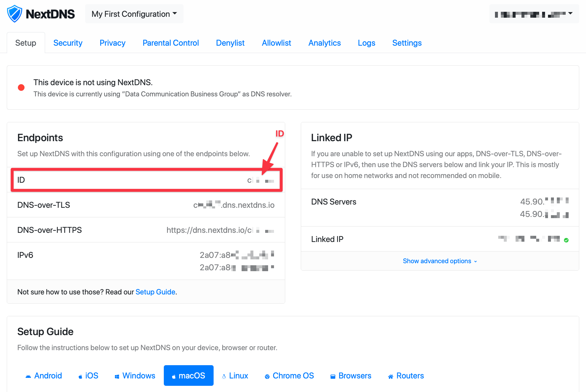Select the Setup tab
The width and height of the screenshot is (586, 392).
click(x=26, y=43)
